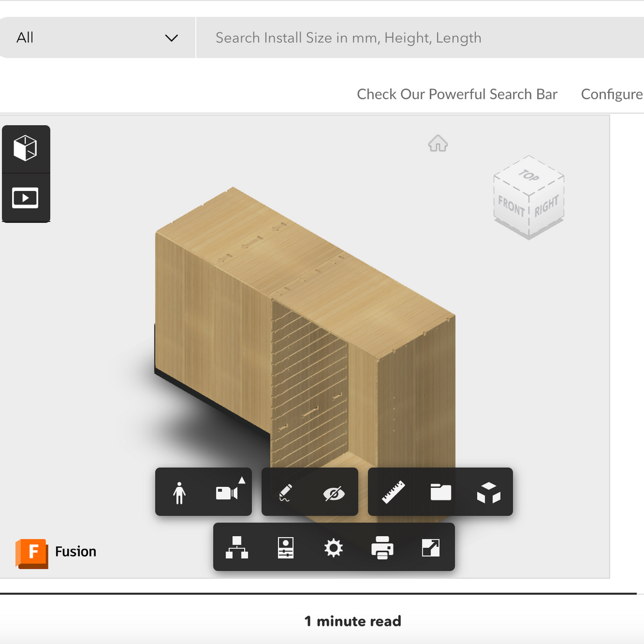Viewport: 644px width, 644px height.
Task: Open viewer Settings gear
Action: [x=333, y=548]
